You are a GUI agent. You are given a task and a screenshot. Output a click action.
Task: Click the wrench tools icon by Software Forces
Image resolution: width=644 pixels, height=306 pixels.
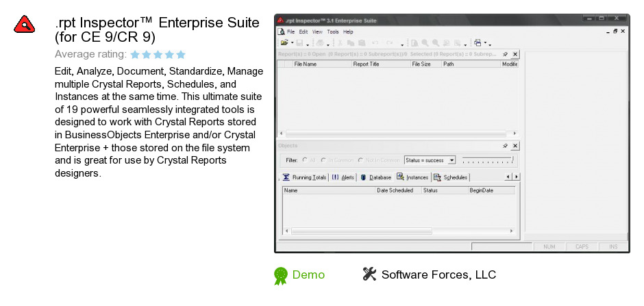coord(369,274)
